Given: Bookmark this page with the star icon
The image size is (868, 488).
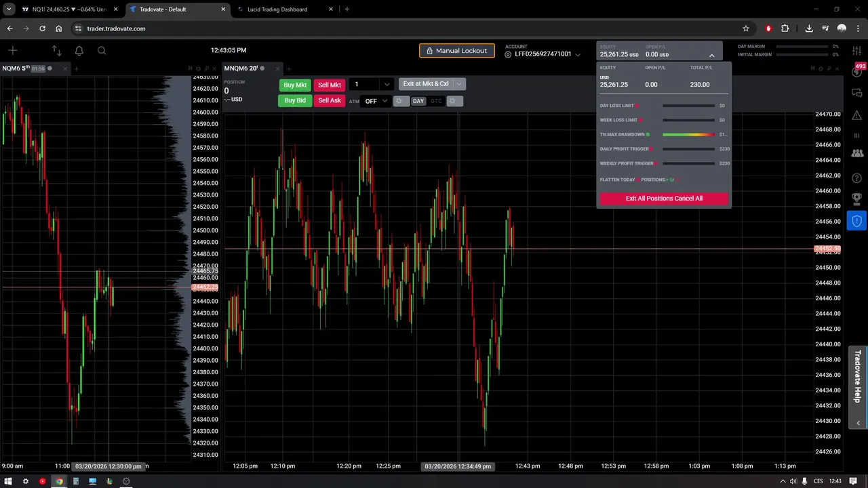Looking at the screenshot, I should 746,28.
